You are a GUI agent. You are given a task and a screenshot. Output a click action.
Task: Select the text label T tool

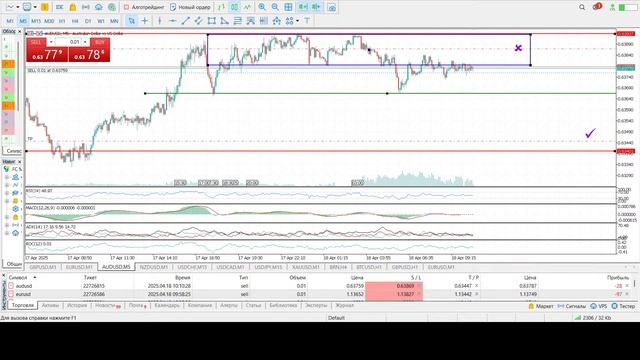click(x=307, y=20)
